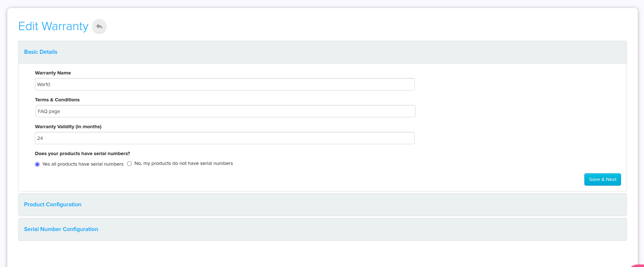Click the Warranty Validity months field

click(225, 138)
